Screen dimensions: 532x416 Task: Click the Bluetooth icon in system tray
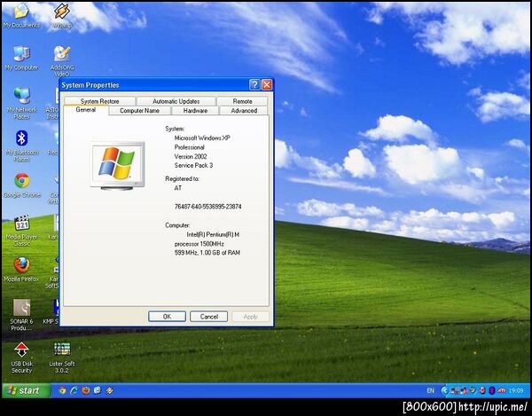[491, 390]
